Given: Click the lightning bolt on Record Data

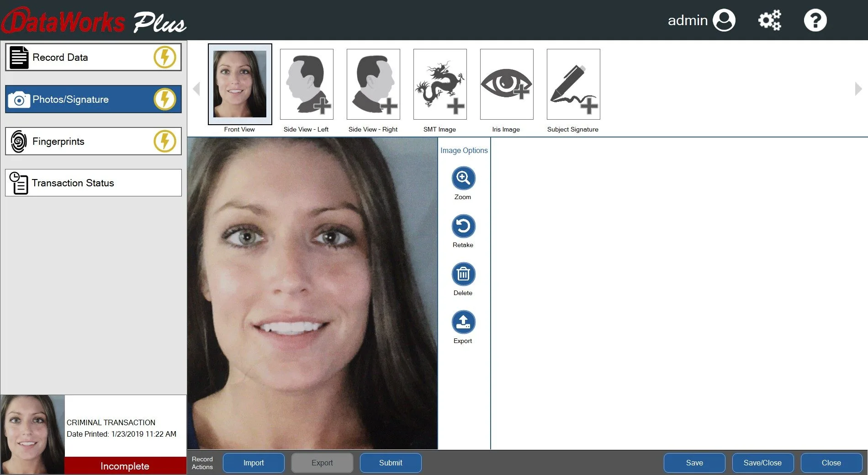Looking at the screenshot, I should point(164,58).
